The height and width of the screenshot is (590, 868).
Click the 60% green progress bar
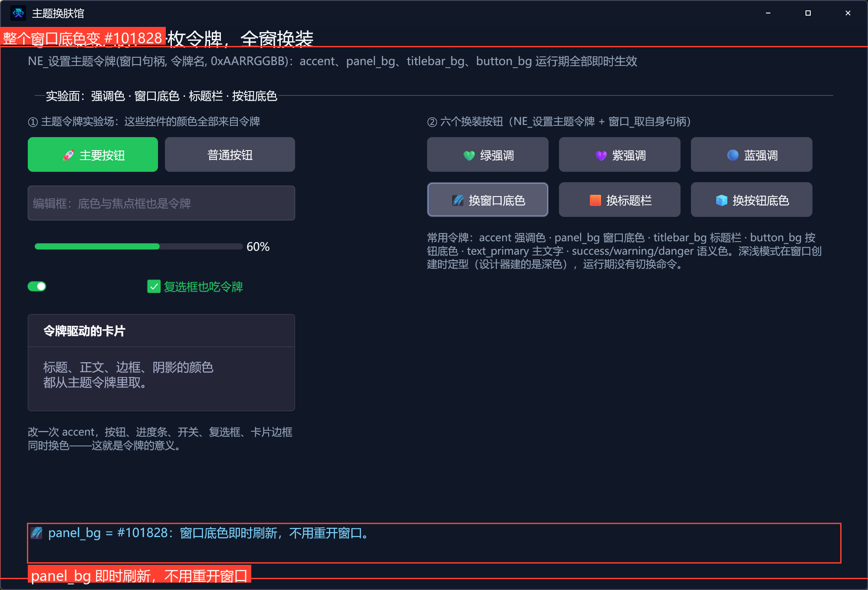pos(139,246)
